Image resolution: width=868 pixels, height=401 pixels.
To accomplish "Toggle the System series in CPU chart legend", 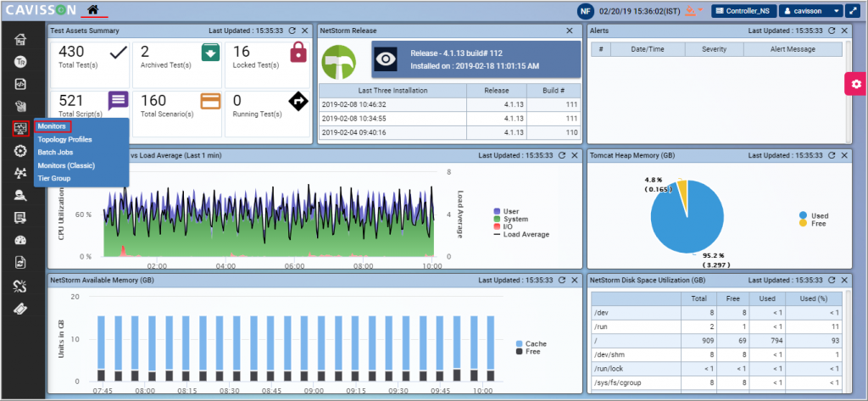I will (x=510, y=219).
